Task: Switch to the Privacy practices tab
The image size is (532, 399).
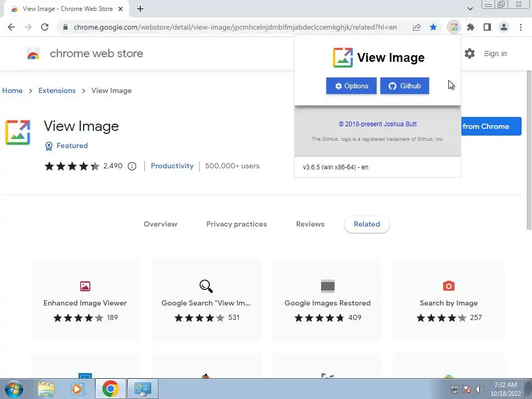Action: [236, 224]
